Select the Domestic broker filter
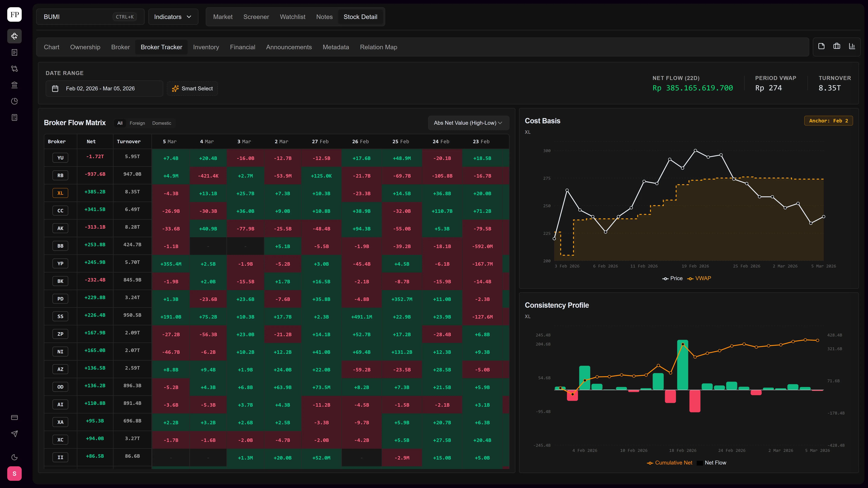The height and width of the screenshot is (488, 868). (x=162, y=123)
